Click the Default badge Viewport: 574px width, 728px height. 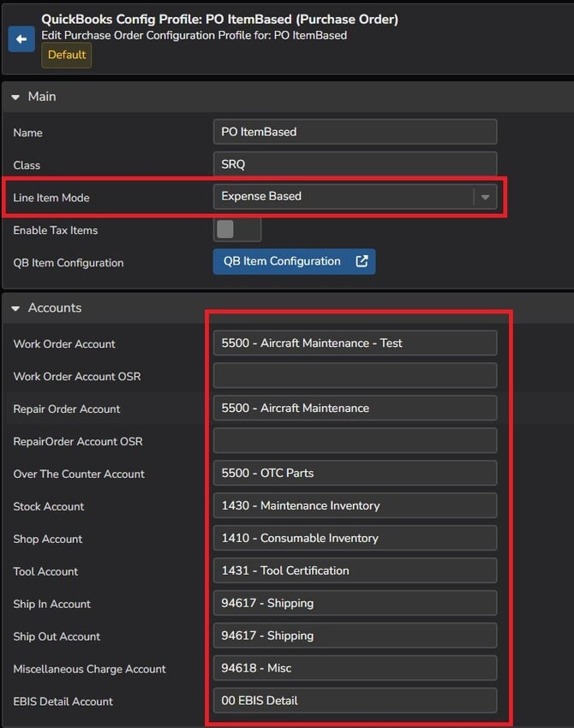point(67,56)
